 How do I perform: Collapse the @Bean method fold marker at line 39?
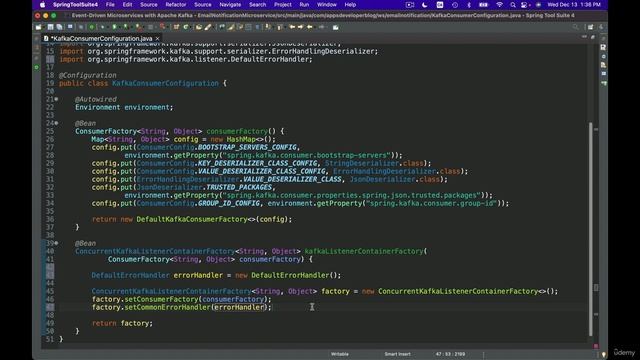pos(56,243)
